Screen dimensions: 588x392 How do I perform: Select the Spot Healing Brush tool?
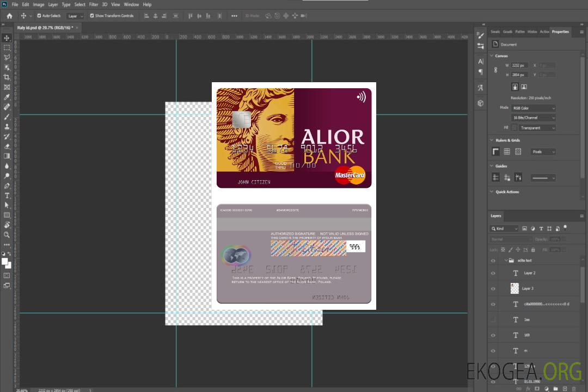[7, 107]
